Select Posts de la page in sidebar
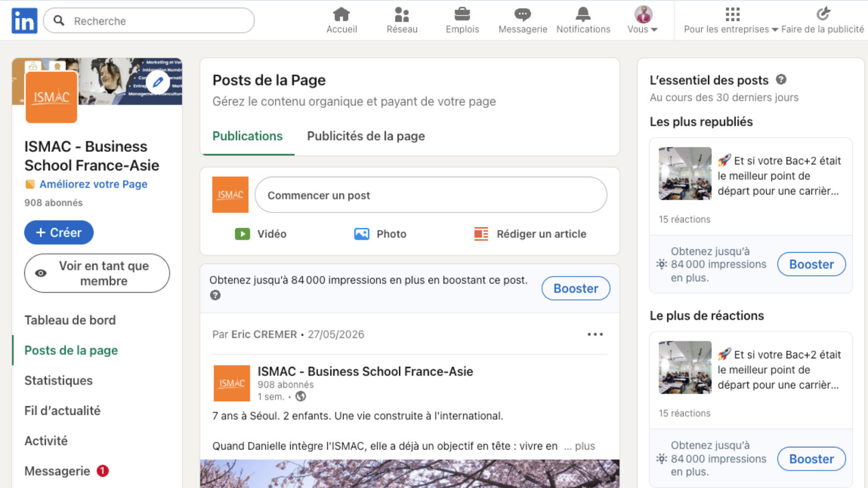The height and width of the screenshot is (488, 868). coord(71,350)
